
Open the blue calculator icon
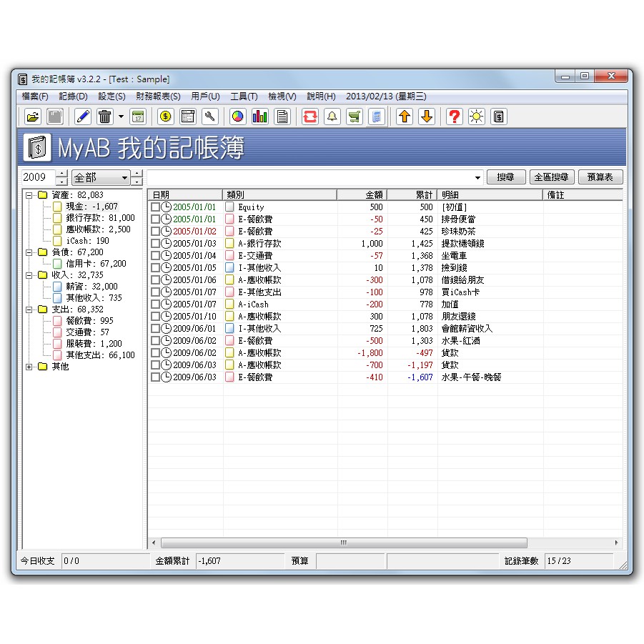tap(377, 117)
